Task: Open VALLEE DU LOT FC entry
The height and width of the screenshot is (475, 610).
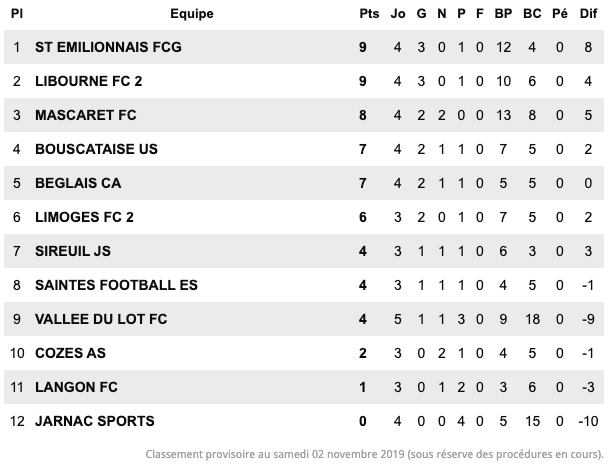Action: pos(101,319)
